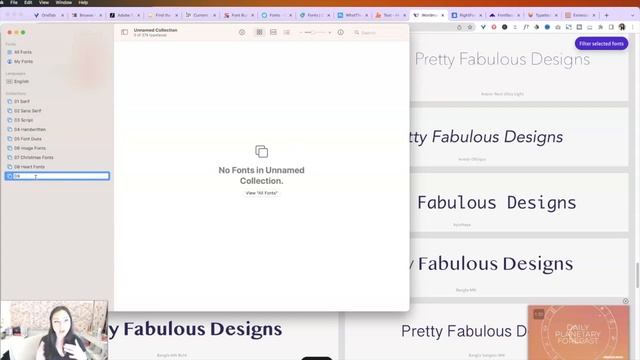Switch to the Custom browser tab

click(x=200, y=15)
